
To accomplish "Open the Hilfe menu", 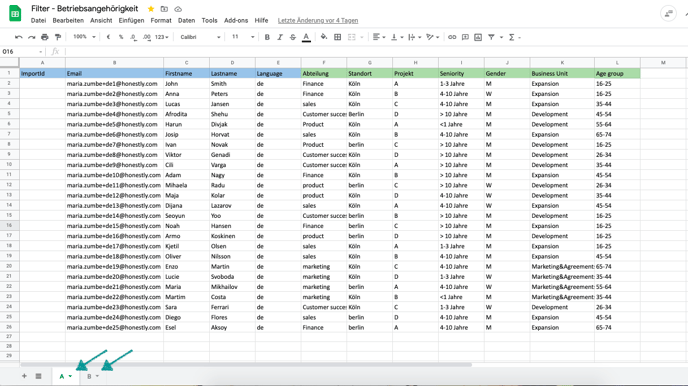I will tap(261, 21).
